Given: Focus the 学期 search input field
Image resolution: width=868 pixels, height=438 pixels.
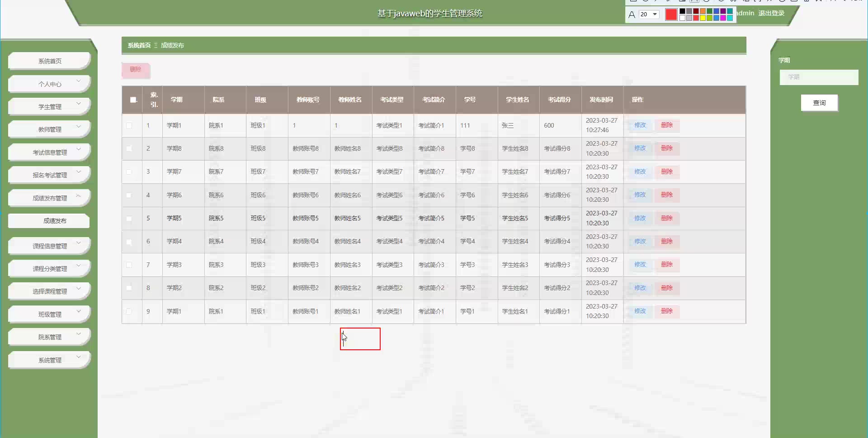Looking at the screenshot, I should click(x=818, y=77).
